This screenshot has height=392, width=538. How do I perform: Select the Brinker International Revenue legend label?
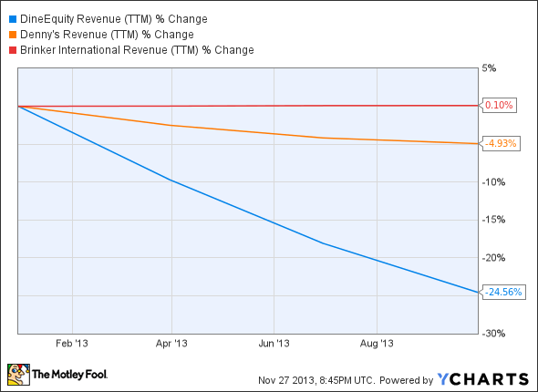point(137,50)
